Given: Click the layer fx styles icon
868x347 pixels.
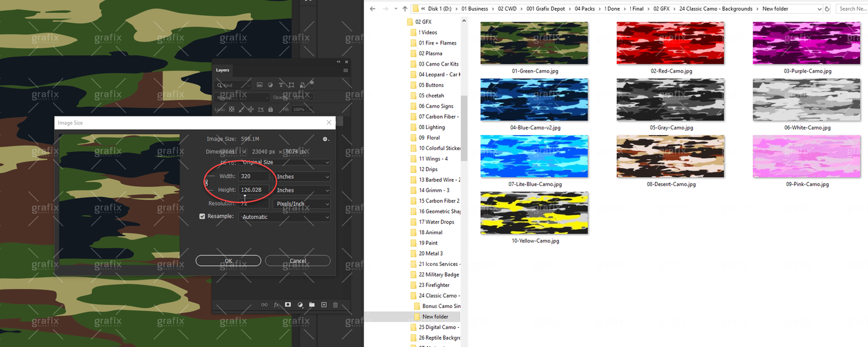Looking at the screenshot, I should (x=276, y=305).
